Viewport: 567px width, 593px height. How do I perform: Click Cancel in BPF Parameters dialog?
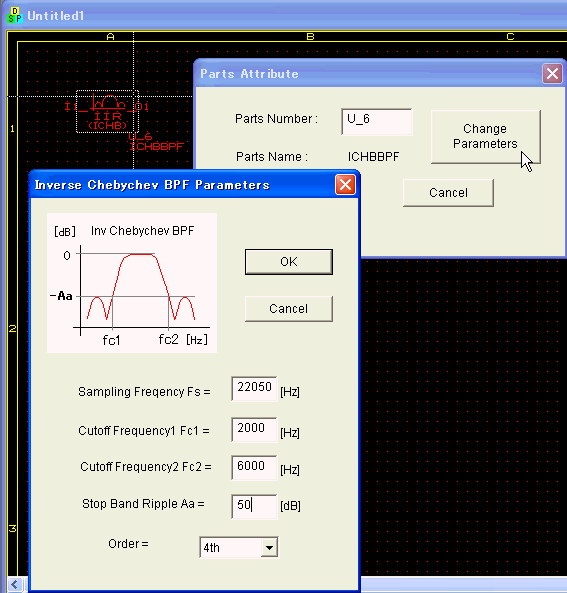[x=289, y=309]
